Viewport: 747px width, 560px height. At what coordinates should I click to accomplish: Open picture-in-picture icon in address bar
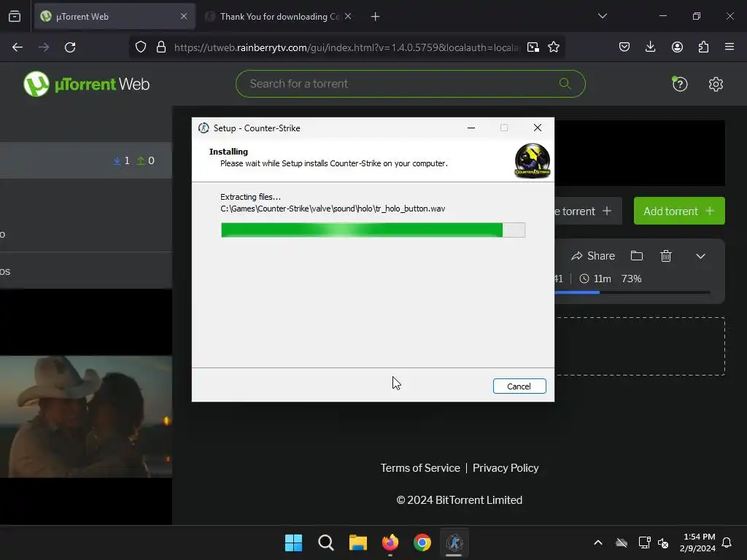click(533, 47)
